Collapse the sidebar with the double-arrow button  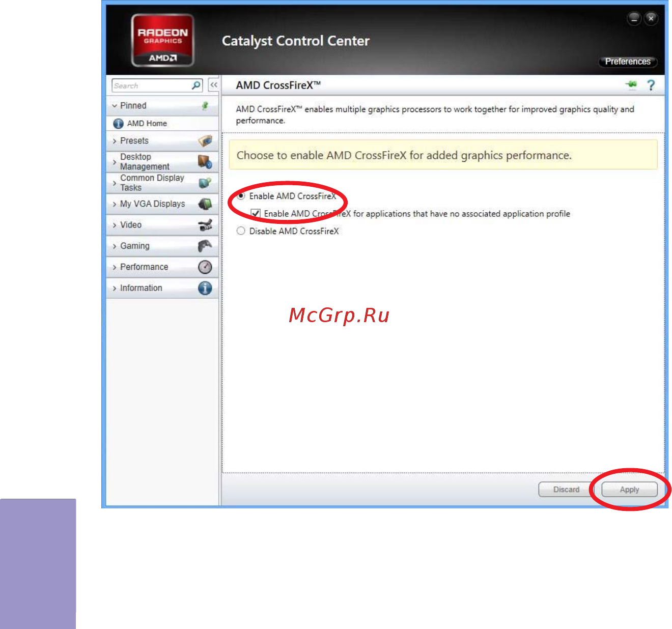214,85
